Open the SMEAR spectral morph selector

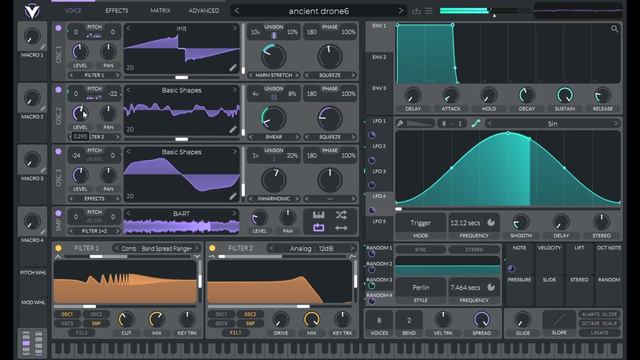point(273,137)
